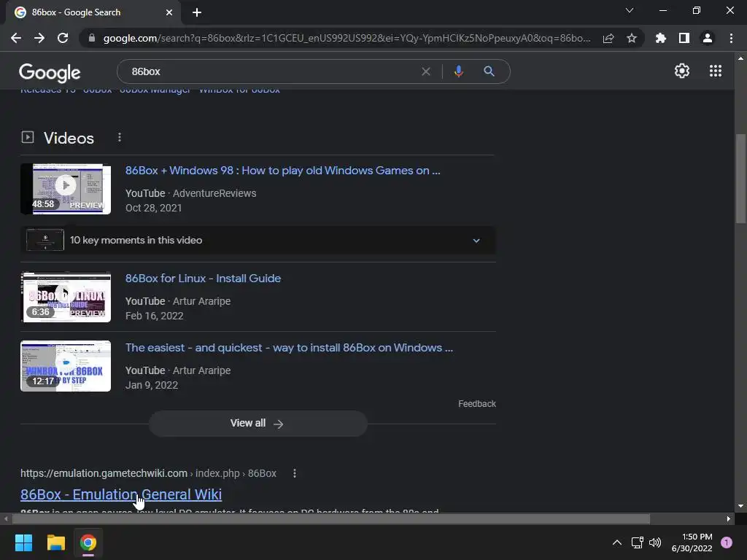Screen dimensions: 747x560
Task: Click the address bar URL
Action: click(x=347, y=38)
